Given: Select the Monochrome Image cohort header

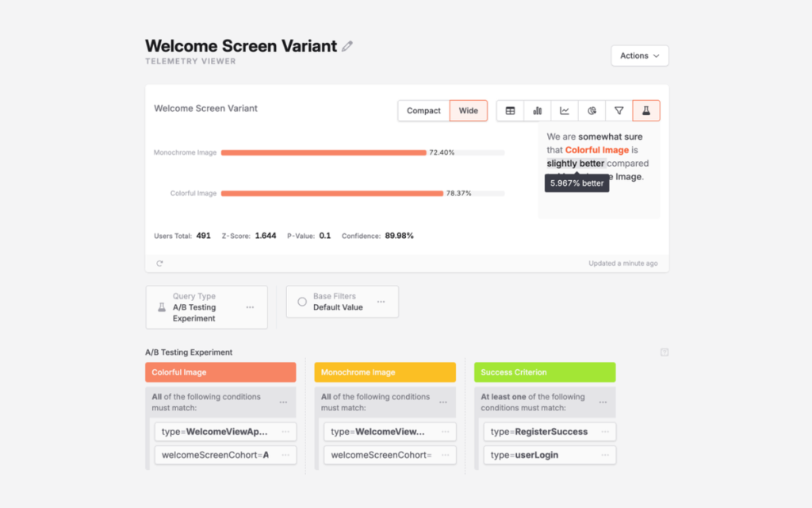Looking at the screenshot, I should click(385, 372).
